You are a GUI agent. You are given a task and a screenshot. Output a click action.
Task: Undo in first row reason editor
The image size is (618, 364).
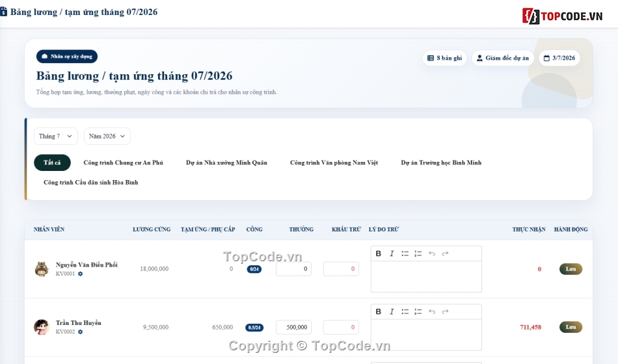click(x=432, y=253)
